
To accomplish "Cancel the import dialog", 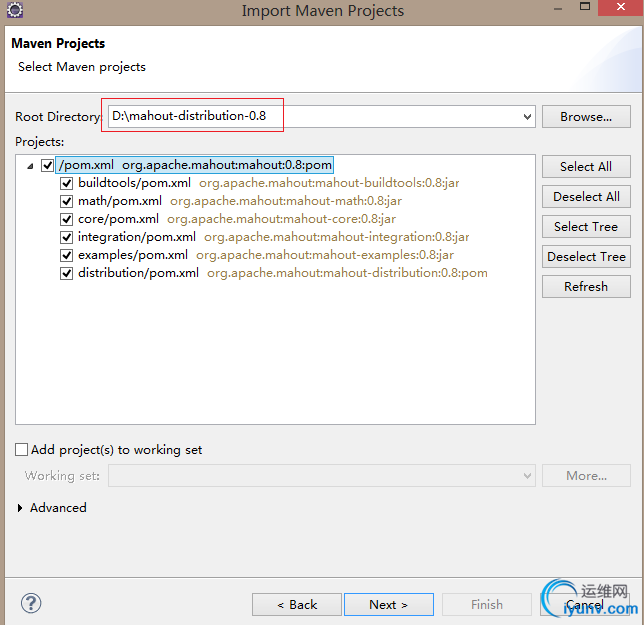I will click(x=585, y=604).
